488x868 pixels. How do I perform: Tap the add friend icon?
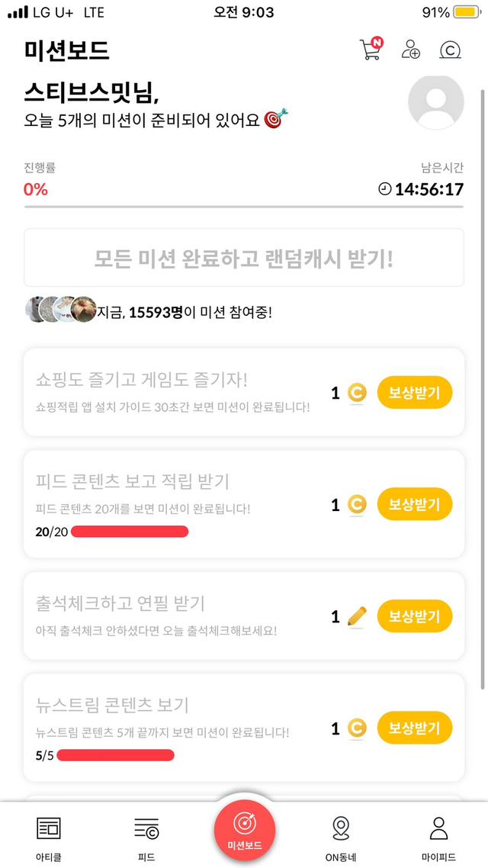point(411,50)
